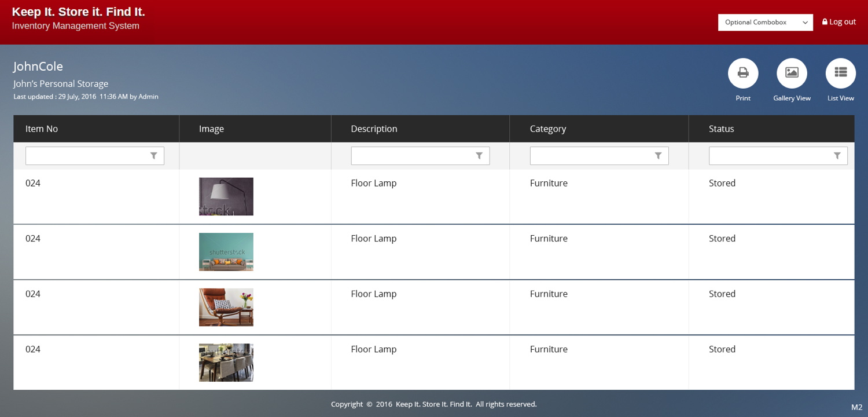The height and width of the screenshot is (417, 868).
Task: Log out of the inventory system
Action: (842, 22)
